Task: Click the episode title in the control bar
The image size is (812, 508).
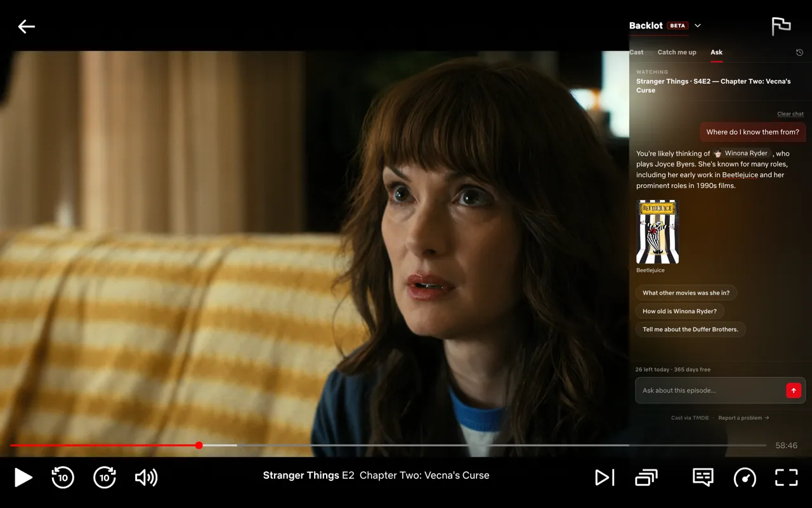Action: [x=376, y=476]
